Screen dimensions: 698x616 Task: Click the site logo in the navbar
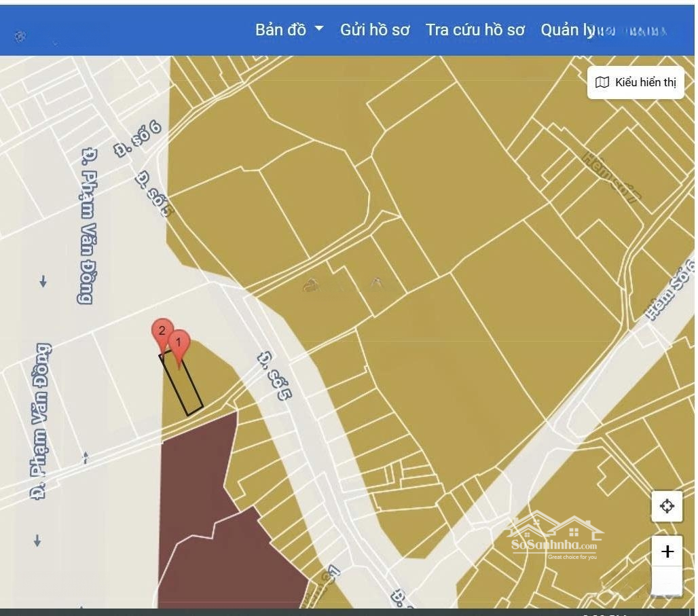coord(20,37)
